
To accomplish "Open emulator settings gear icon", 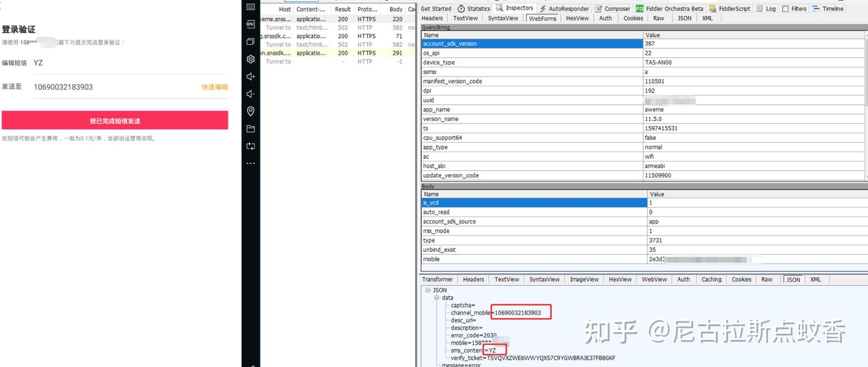I will click(x=251, y=59).
